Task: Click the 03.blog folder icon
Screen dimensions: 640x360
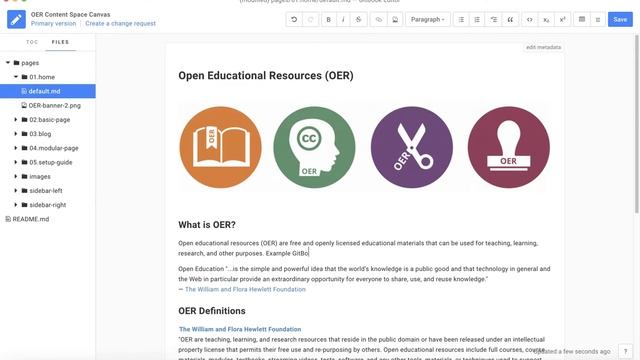Action: [x=24, y=134]
